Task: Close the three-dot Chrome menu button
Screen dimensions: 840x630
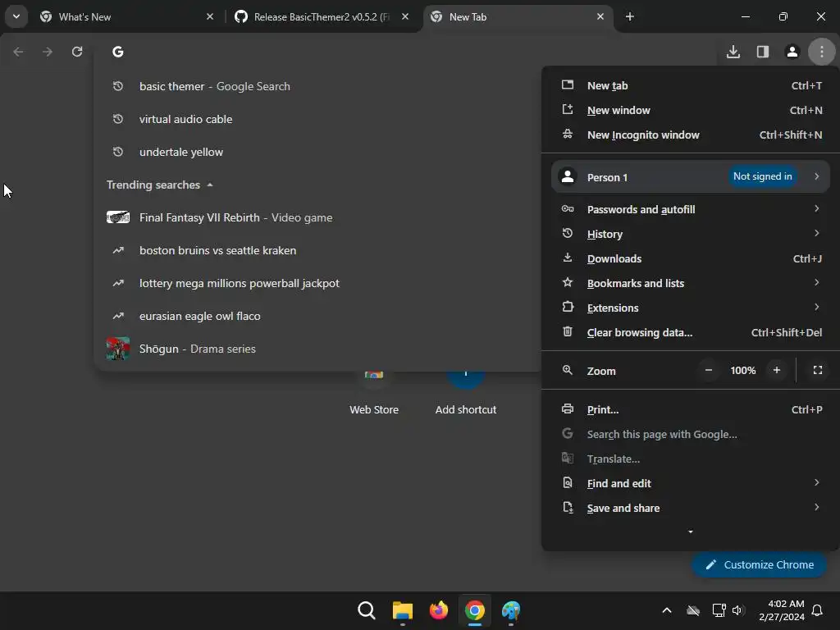Action: [822, 52]
